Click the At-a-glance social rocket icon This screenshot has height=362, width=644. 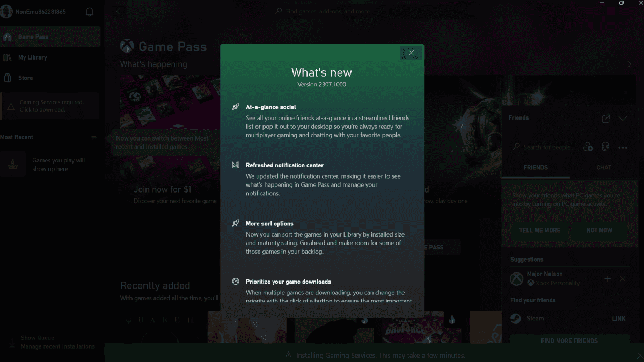click(x=236, y=107)
